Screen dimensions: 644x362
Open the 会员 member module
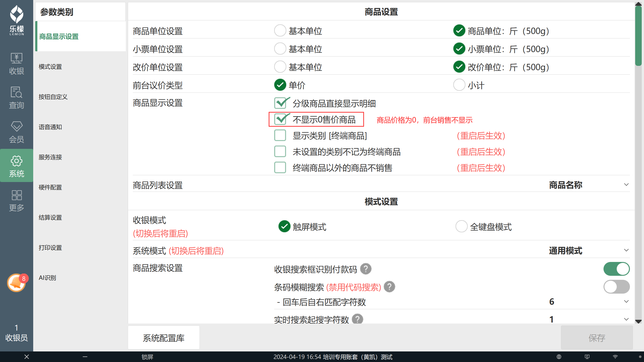click(17, 132)
